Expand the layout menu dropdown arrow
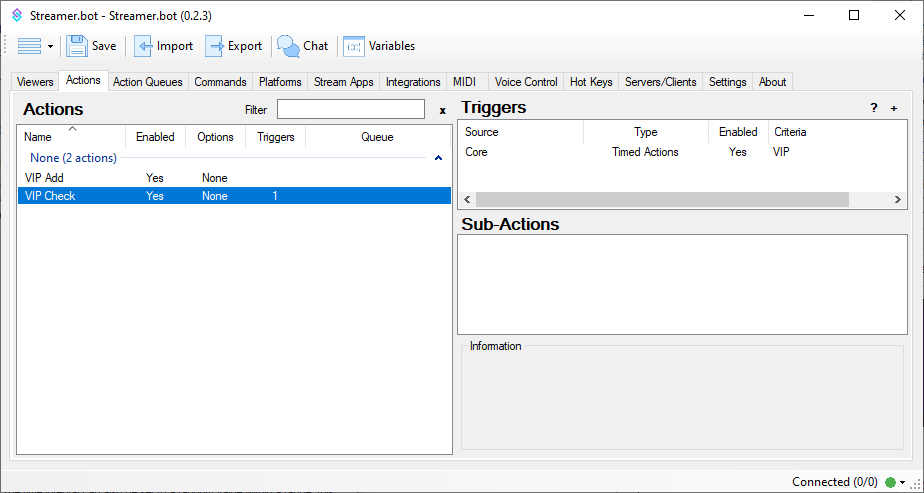924x493 pixels. pos(50,47)
